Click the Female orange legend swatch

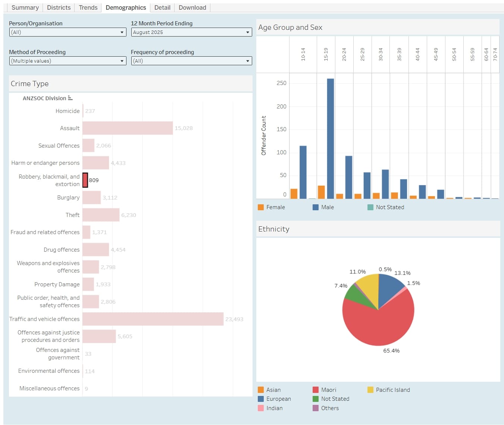click(261, 207)
